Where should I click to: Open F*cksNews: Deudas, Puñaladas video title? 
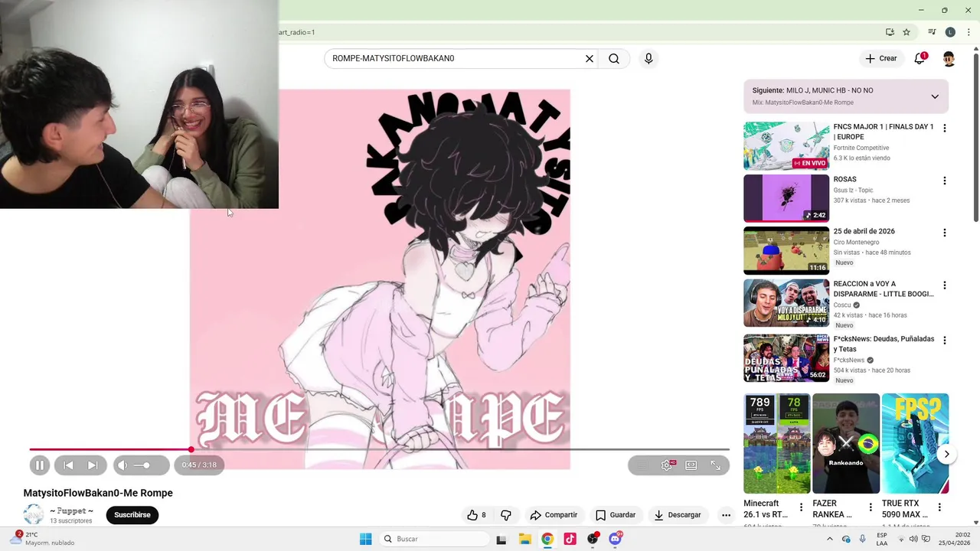(884, 344)
